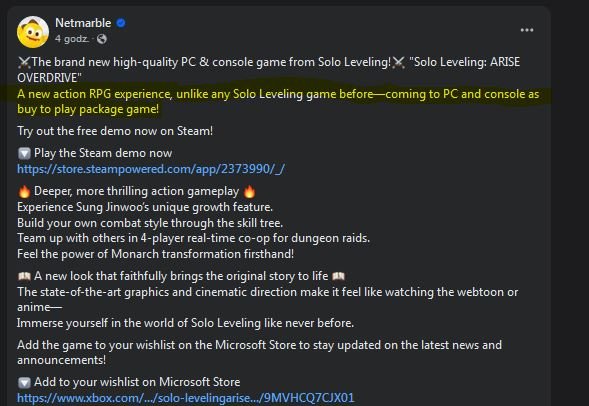589x406 pixels.
Task: Click the 'Feel the power of Monarch transformation' line
Action: pos(156,254)
